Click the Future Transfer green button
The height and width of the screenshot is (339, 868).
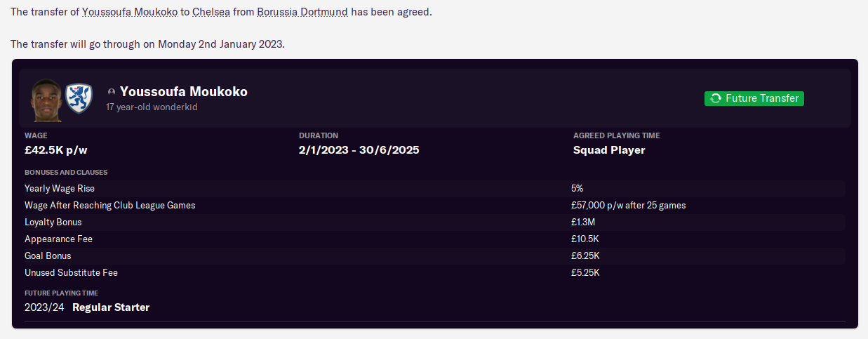click(x=754, y=98)
